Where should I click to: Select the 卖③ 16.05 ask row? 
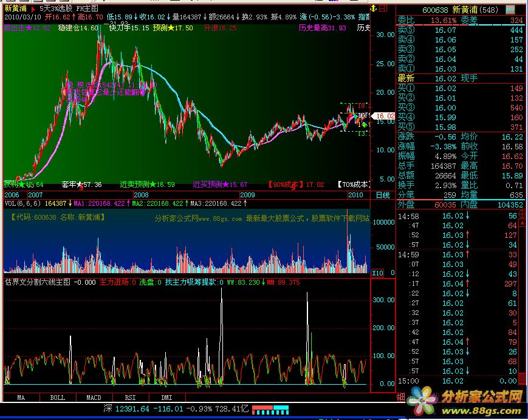(x=460, y=50)
